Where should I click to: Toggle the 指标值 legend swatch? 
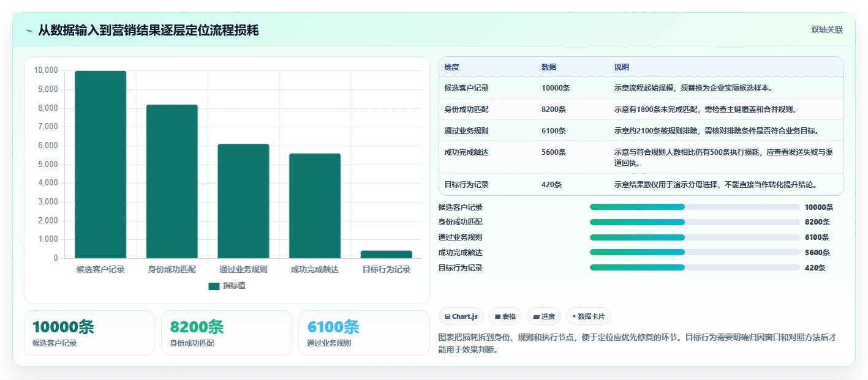pos(214,286)
